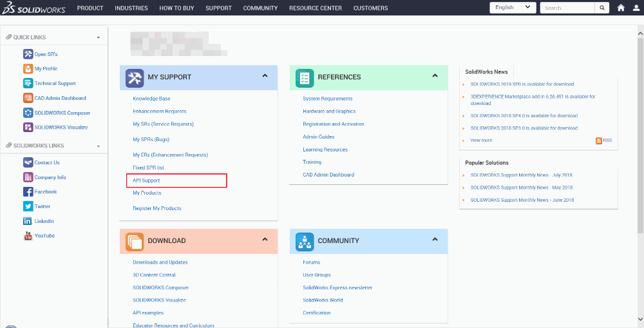Open the Certification link
This screenshot has height=328, width=644.
317,313
